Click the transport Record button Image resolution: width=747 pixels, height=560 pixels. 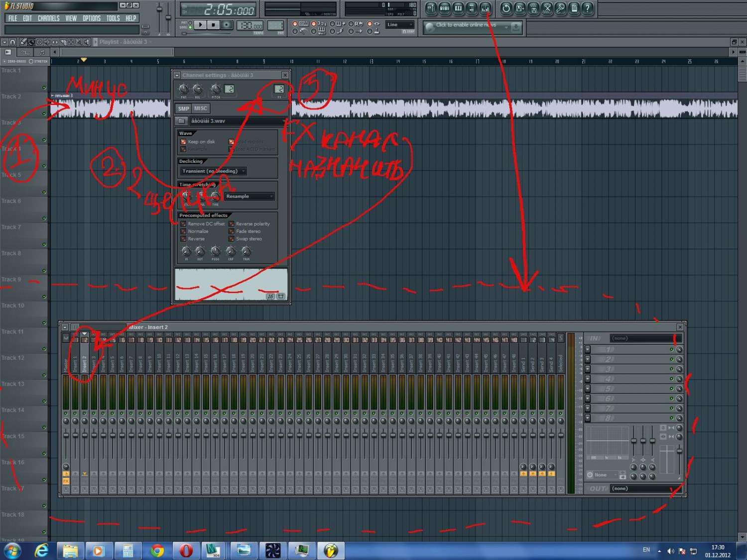point(227,24)
